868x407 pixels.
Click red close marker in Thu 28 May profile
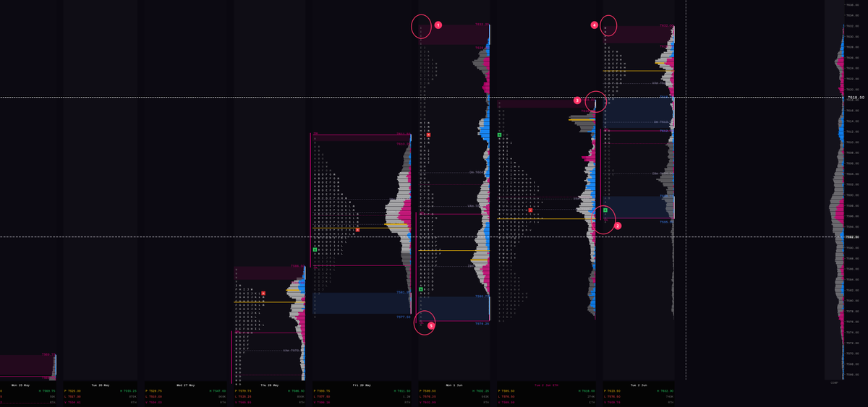[x=263, y=294]
